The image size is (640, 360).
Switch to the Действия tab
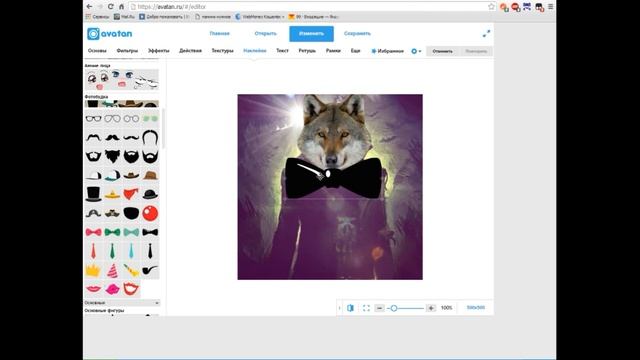click(x=190, y=51)
